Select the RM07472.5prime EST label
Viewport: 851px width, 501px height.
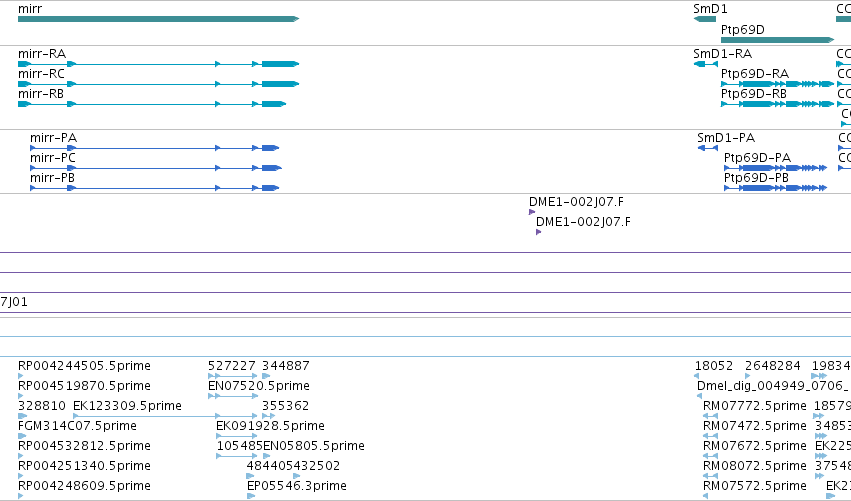point(754,426)
